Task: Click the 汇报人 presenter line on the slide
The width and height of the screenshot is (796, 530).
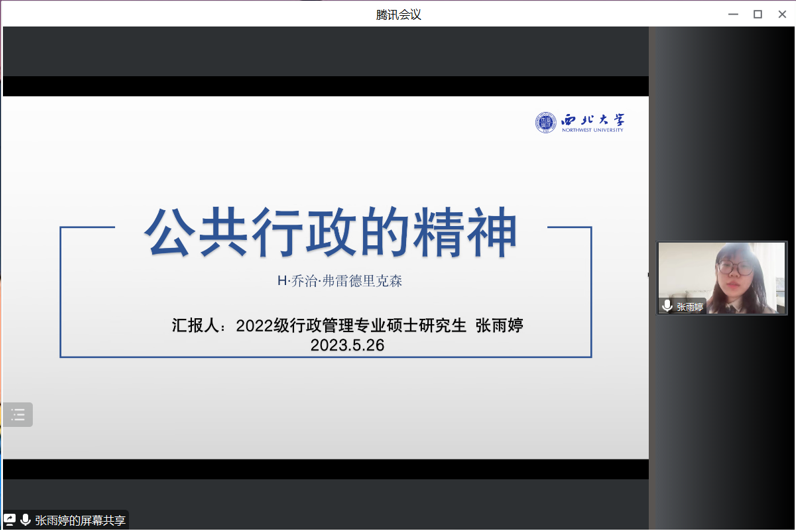Action: [347, 325]
